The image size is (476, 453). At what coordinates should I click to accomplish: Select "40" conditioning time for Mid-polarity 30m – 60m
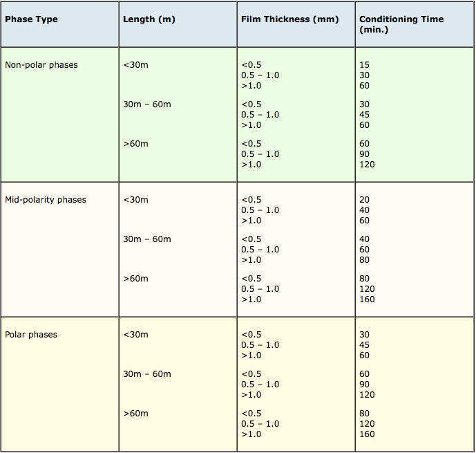[364, 239]
